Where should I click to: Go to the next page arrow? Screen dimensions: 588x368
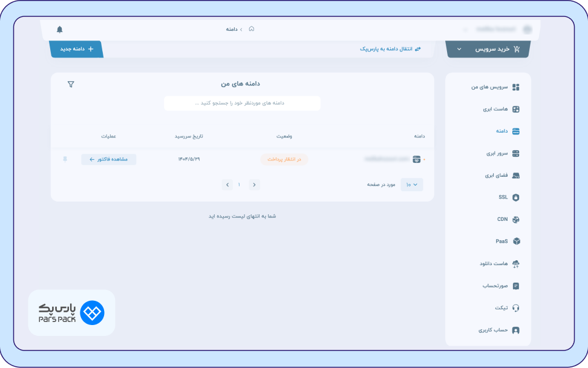click(227, 185)
